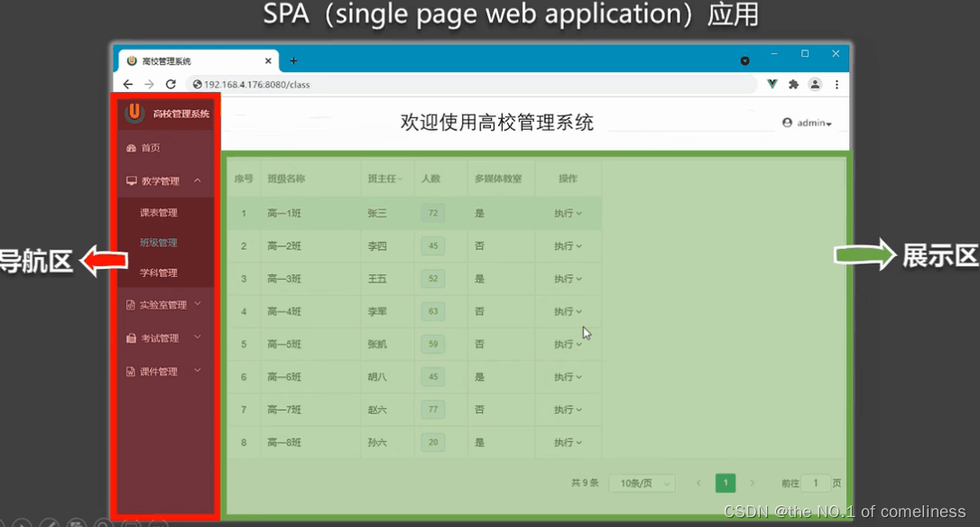Expand the 实验室管理 dropdown arrow
The image size is (980, 527).
[198, 304]
